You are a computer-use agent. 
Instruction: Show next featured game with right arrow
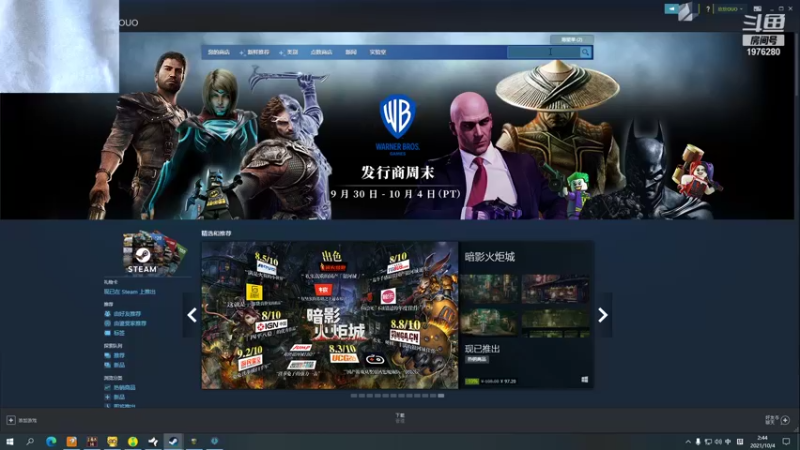tap(603, 315)
